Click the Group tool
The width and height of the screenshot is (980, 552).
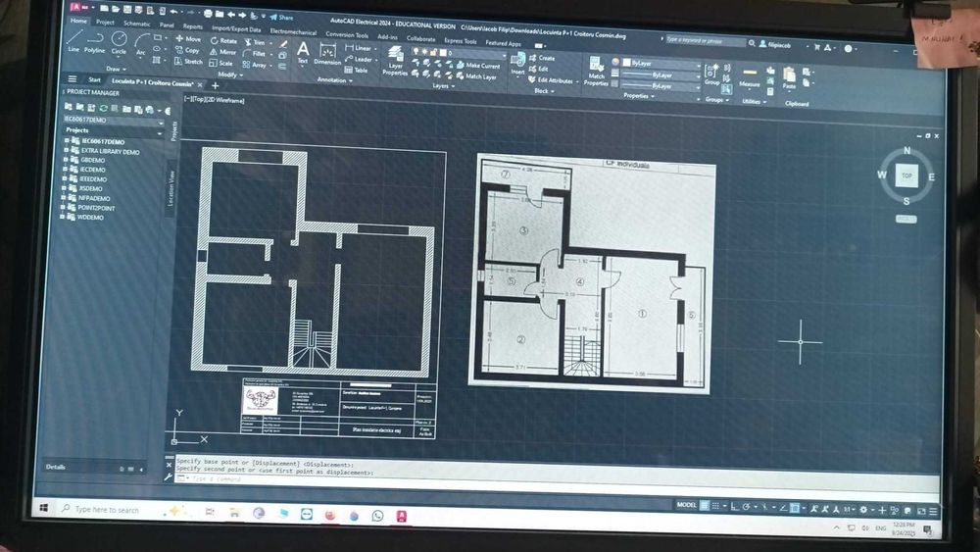[x=711, y=74]
